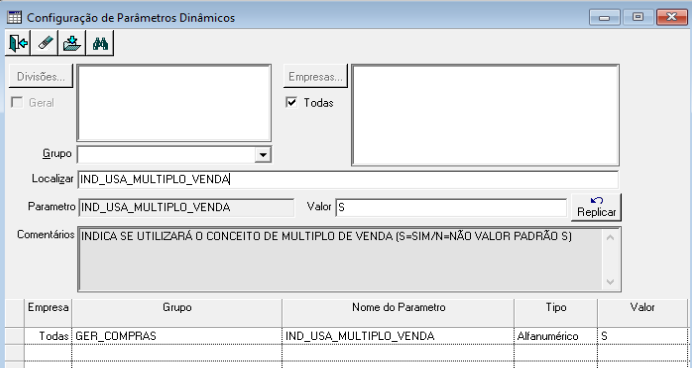692x368 pixels.
Task: Click the window title bar grid icon
Action: (x=15, y=18)
